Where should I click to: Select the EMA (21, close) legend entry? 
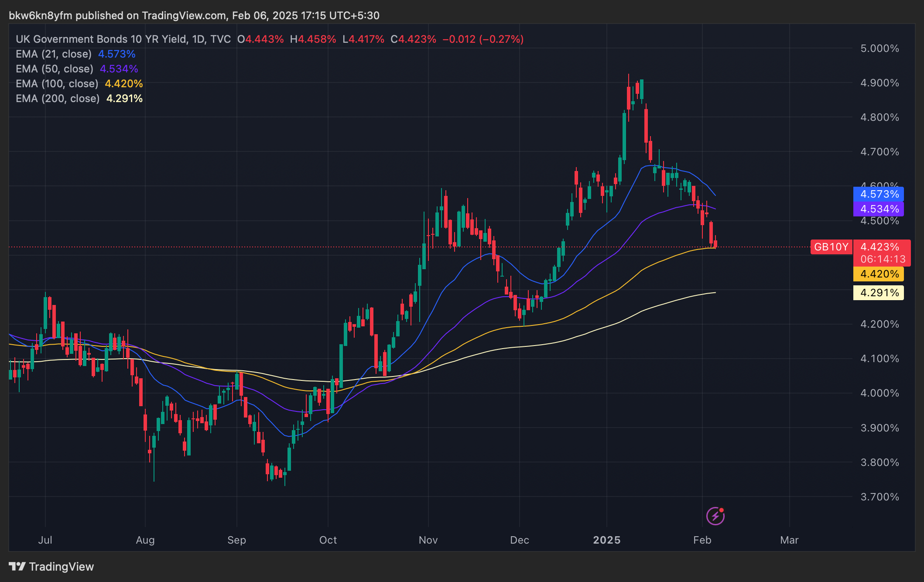(x=54, y=54)
